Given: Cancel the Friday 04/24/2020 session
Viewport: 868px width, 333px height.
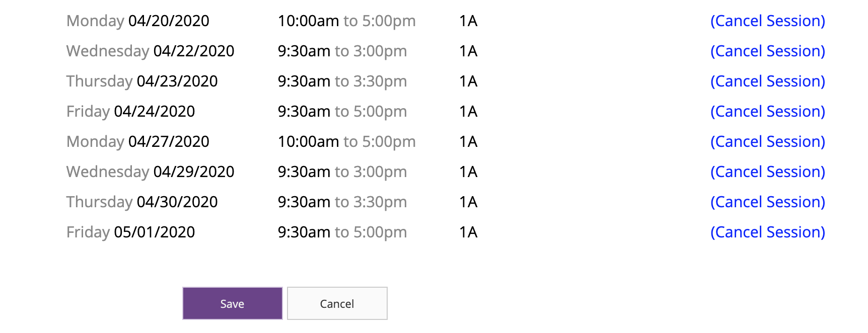Looking at the screenshot, I should (x=768, y=112).
